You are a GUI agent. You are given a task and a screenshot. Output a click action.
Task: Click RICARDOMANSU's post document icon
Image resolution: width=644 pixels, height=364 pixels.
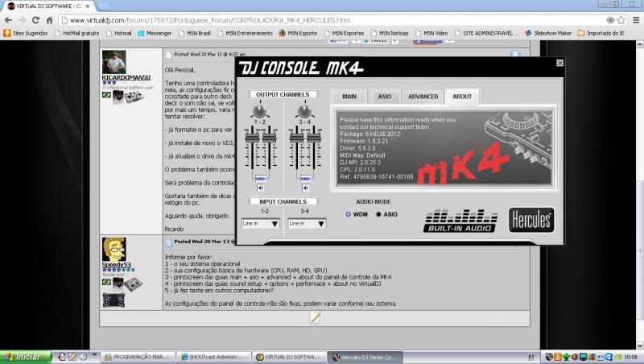(169, 55)
